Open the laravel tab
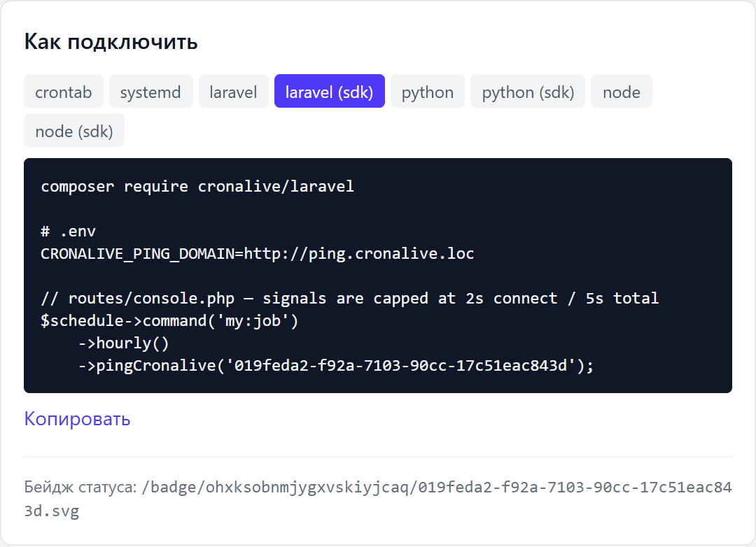 233,91
